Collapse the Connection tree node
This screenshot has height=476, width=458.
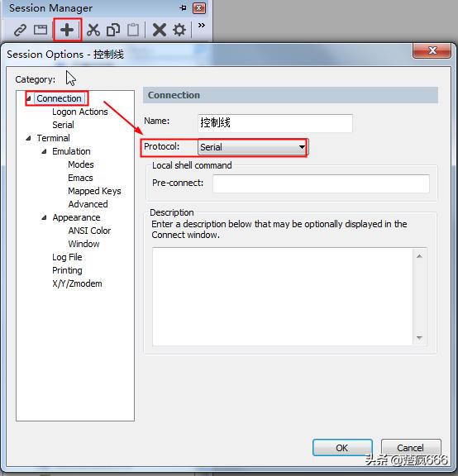(x=29, y=98)
